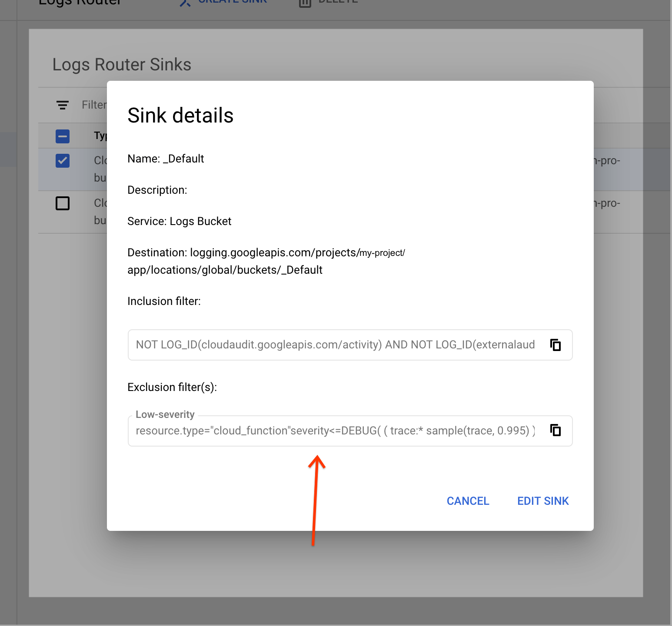Open the sink editor via EDIT SINK
This screenshot has height=626, width=672.
click(x=542, y=501)
